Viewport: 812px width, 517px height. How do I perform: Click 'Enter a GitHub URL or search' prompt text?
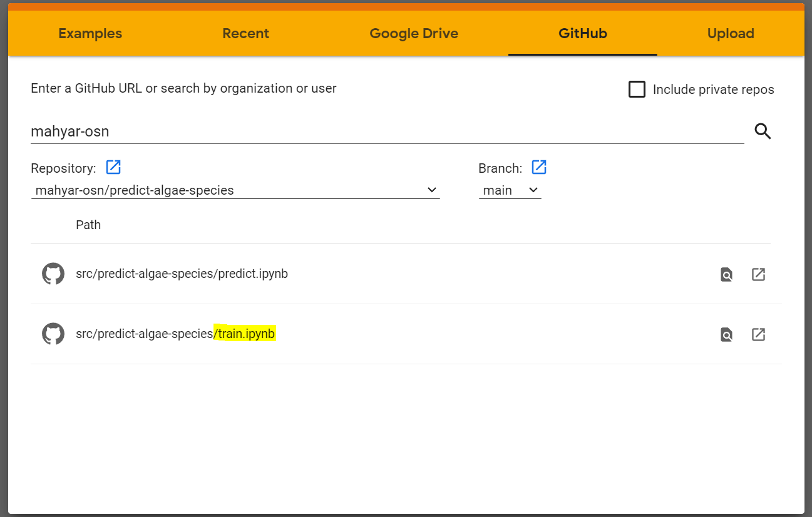(x=183, y=88)
